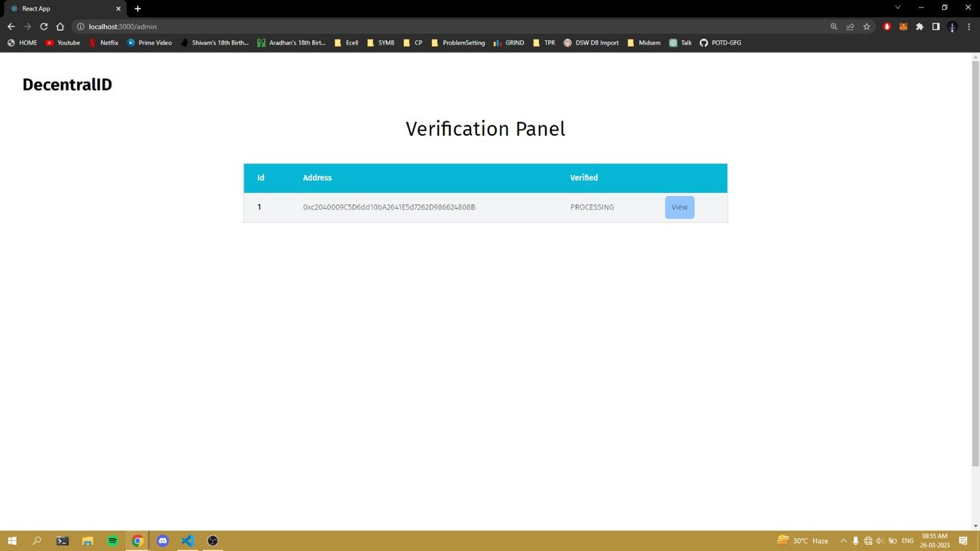The image size is (980, 551).
Task: Open the HOME bookmark
Action: [x=22, y=42]
